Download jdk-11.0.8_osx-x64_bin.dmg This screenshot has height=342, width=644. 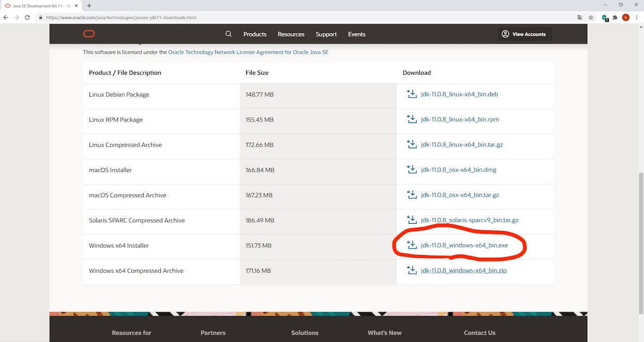pyautogui.click(x=459, y=169)
